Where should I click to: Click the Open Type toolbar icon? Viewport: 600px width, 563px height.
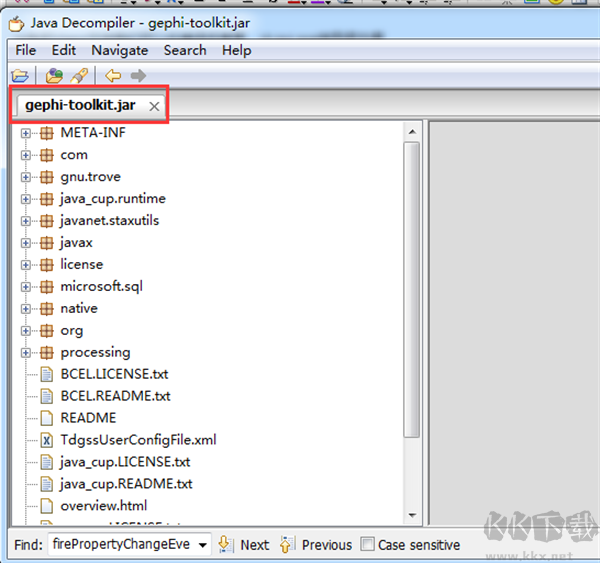[x=54, y=75]
